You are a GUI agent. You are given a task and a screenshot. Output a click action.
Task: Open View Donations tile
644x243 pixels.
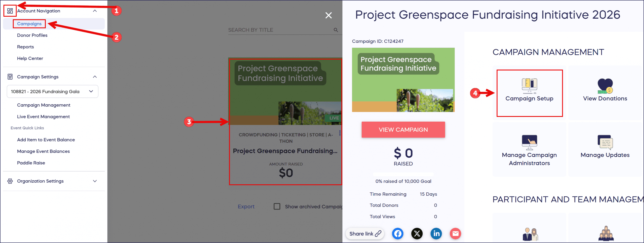(605, 93)
